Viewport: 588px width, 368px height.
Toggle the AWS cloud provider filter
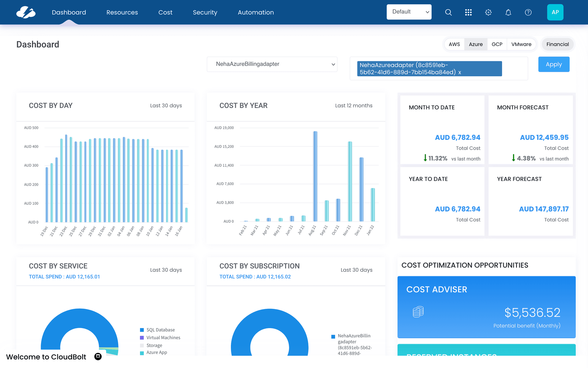pos(454,44)
